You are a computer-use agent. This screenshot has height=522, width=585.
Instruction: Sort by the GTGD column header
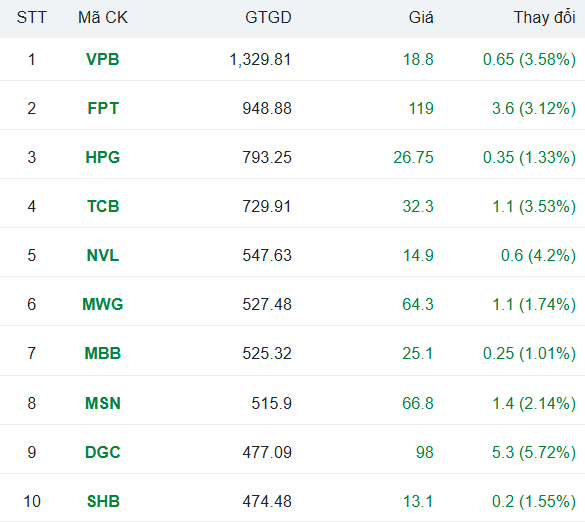[268, 18]
